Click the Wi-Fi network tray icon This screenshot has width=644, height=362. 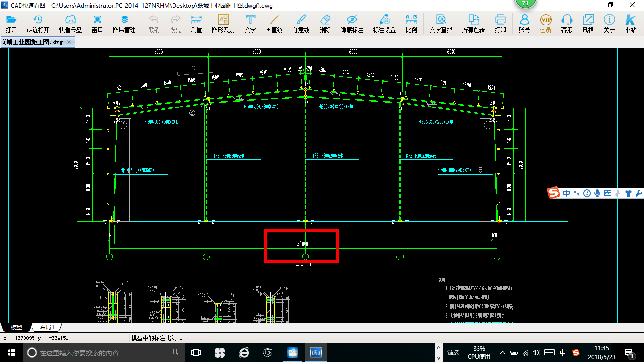click(x=526, y=353)
